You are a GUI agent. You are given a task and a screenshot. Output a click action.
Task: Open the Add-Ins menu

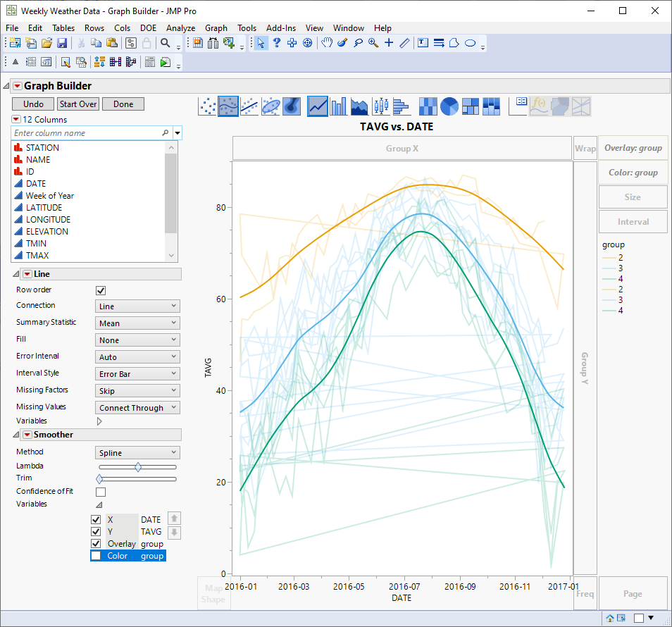tap(281, 28)
